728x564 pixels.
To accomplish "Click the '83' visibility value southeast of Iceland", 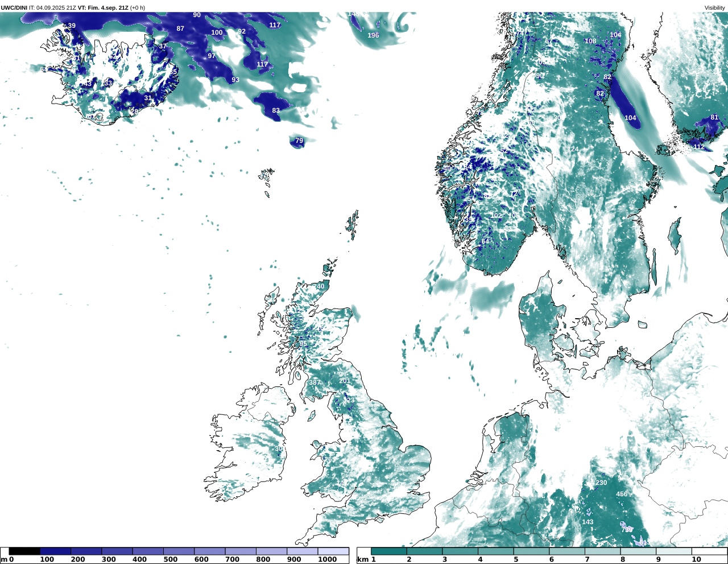I will click(276, 110).
